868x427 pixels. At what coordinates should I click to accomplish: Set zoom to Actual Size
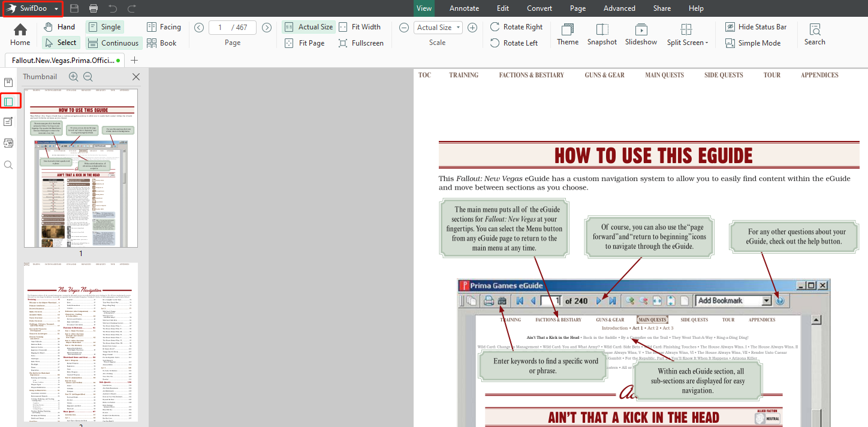[308, 27]
